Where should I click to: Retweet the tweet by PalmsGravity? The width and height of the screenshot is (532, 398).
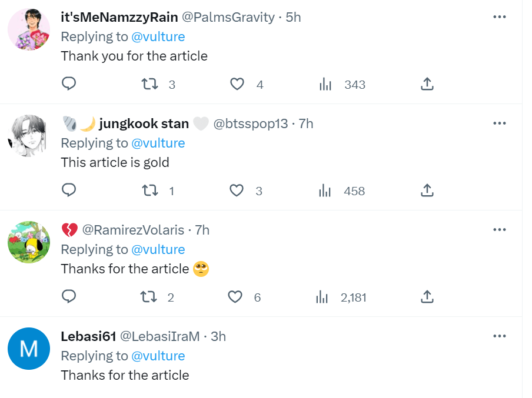point(151,84)
